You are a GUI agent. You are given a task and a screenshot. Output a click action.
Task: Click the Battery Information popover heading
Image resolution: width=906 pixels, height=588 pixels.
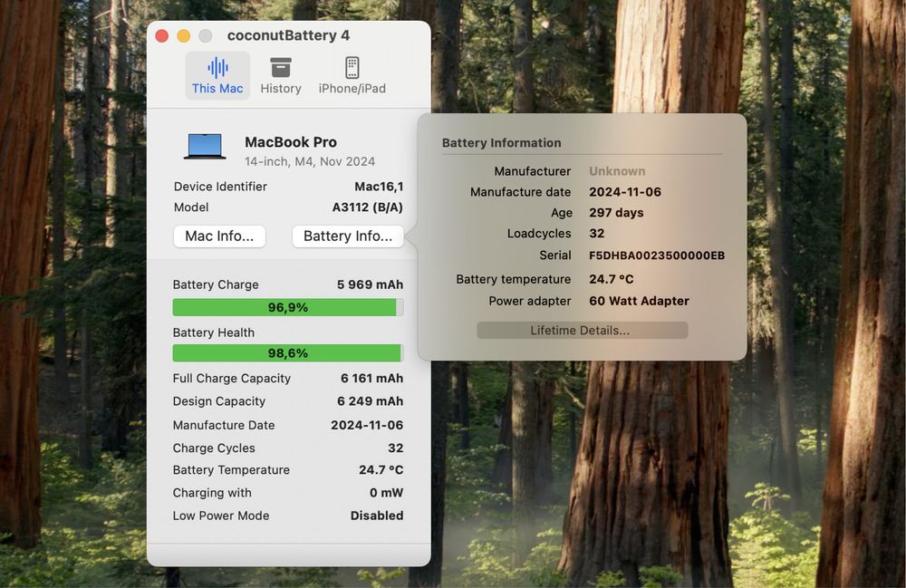[502, 142]
